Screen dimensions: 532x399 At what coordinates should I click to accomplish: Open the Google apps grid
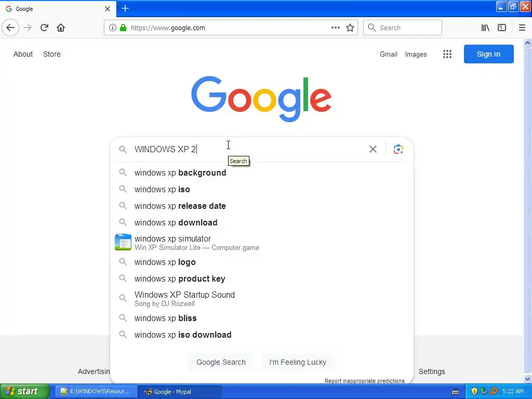(x=447, y=54)
